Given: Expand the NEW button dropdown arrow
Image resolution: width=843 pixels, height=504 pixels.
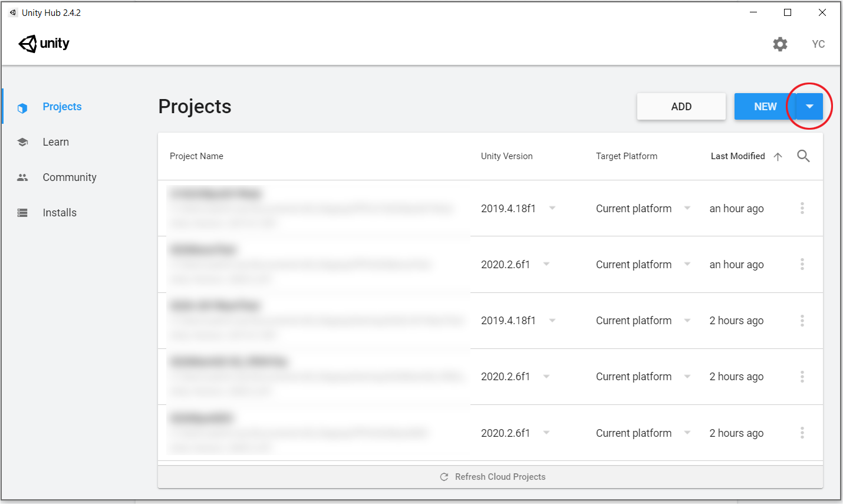Looking at the screenshot, I should click(x=809, y=107).
